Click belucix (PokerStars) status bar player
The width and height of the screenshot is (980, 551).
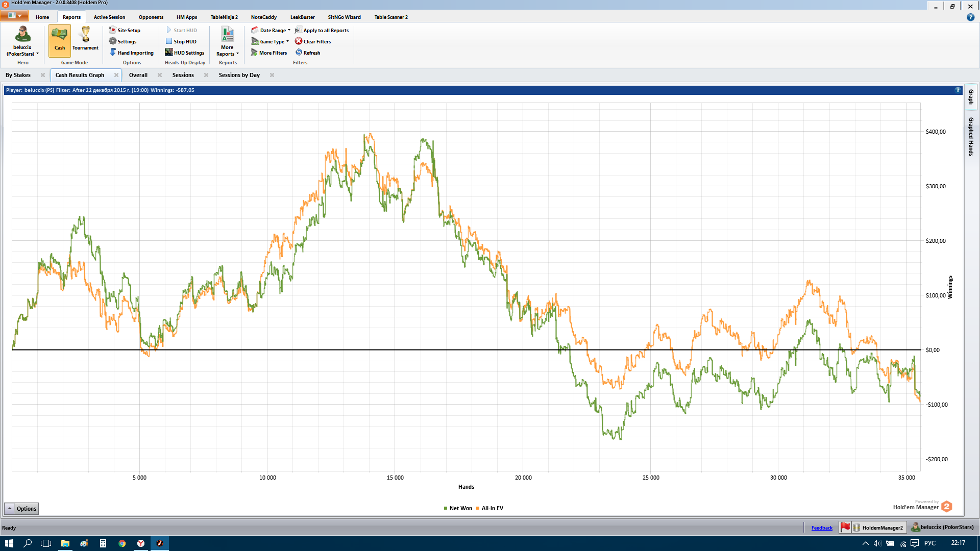[x=943, y=528]
